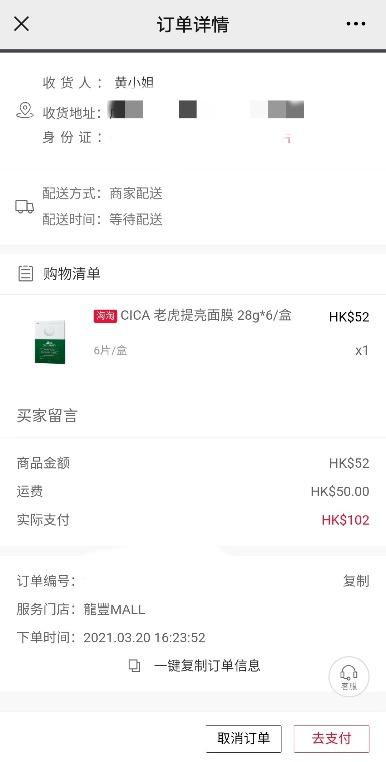Tap the red 淘淘 product tag
This screenshot has width=386, height=762.
pyautogui.click(x=105, y=316)
